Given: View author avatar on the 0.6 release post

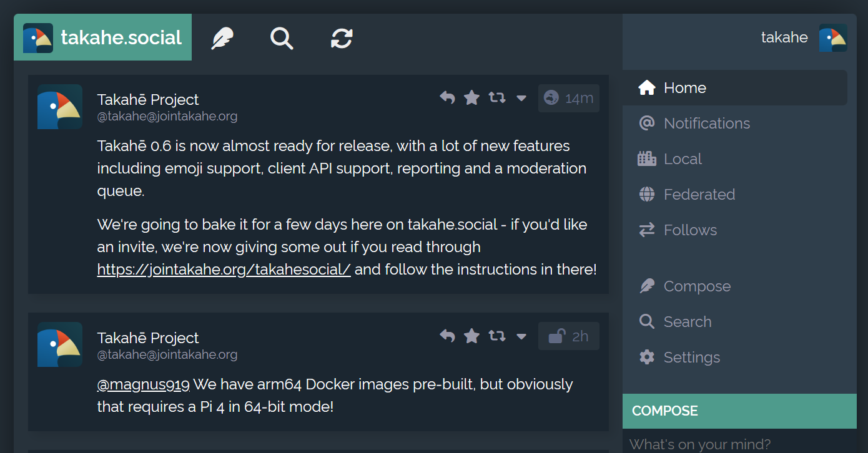Looking at the screenshot, I should coord(60,107).
